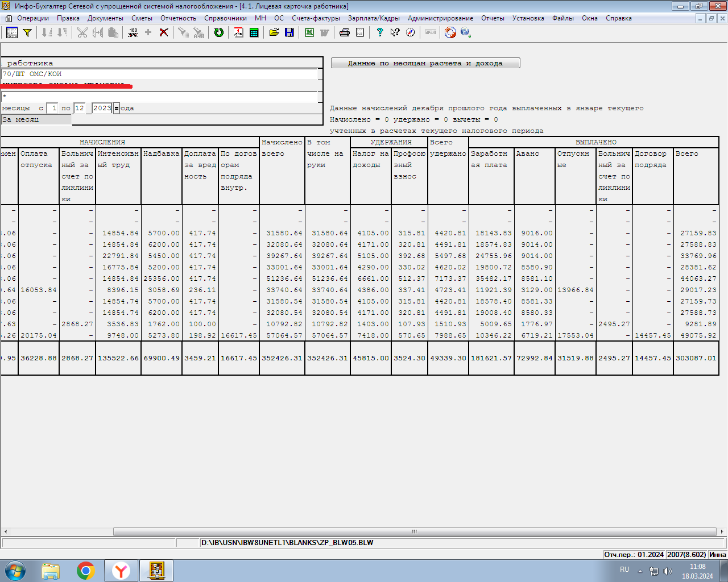Click the Отч.пер.: 01.2024 status entry
The height and width of the screenshot is (582, 728).
click(634, 554)
